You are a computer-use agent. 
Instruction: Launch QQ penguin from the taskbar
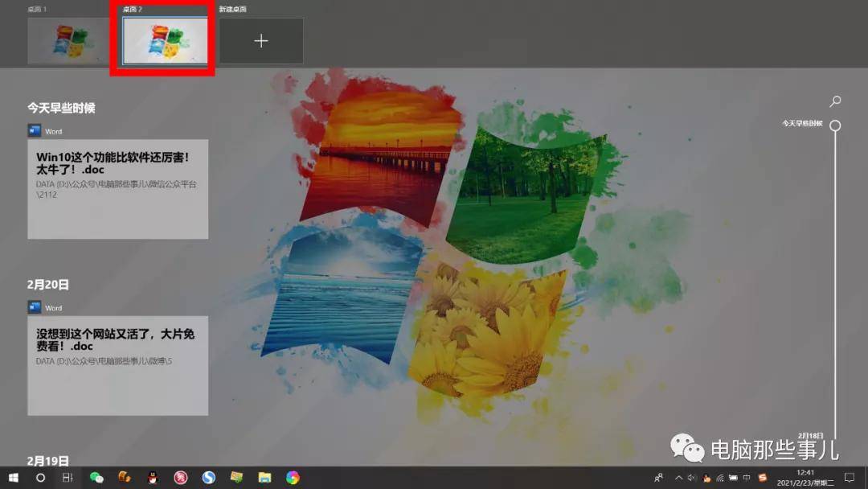pos(153,478)
